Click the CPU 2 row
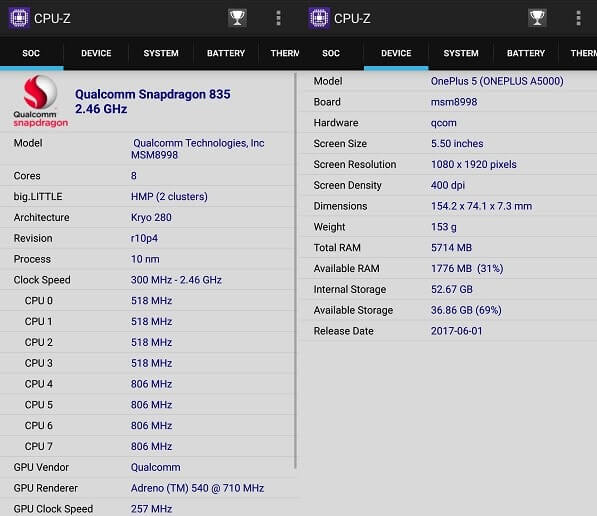The image size is (597, 516). coord(147,342)
